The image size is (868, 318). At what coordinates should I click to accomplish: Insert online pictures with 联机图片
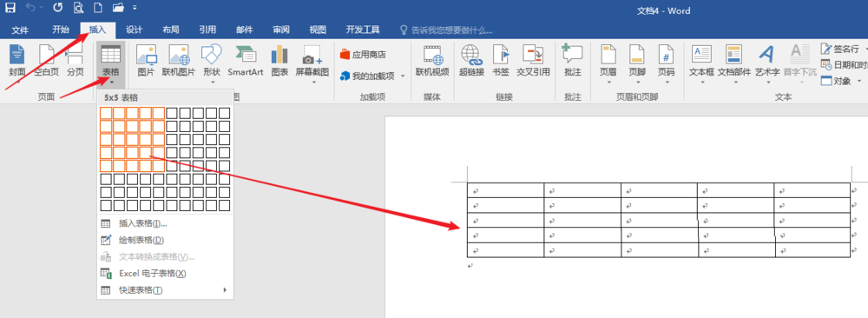[x=178, y=62]
